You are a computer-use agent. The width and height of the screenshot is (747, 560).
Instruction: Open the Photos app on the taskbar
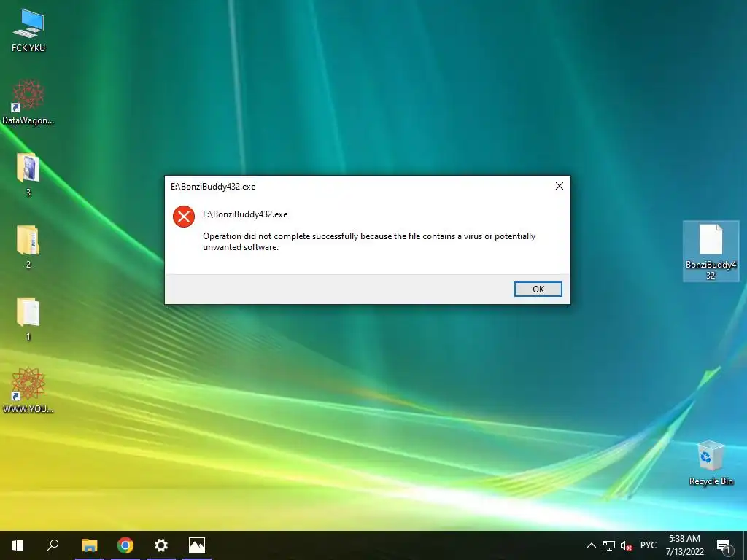(x=197, y=545)
